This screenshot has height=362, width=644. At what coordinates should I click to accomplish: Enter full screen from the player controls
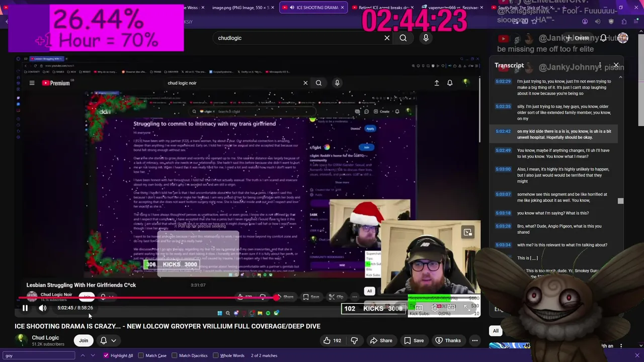[467, 308]
